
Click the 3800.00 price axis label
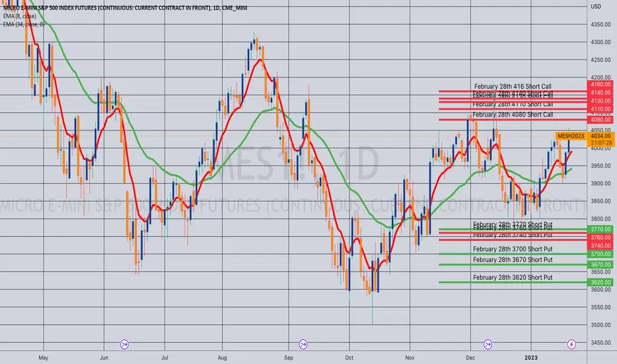(601, 219)
